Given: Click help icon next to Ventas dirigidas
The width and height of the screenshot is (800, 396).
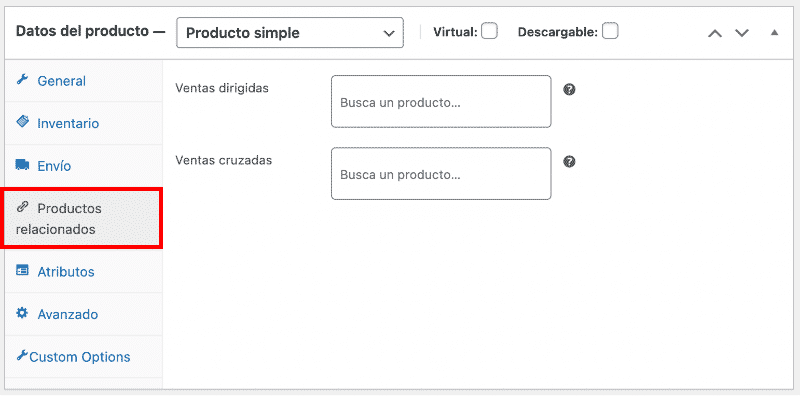Looking at the screenshot, I should [569, 90].
